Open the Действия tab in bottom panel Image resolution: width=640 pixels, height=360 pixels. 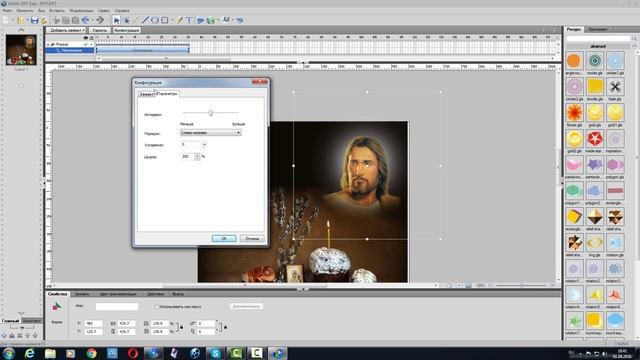click(x=156, y=294)
